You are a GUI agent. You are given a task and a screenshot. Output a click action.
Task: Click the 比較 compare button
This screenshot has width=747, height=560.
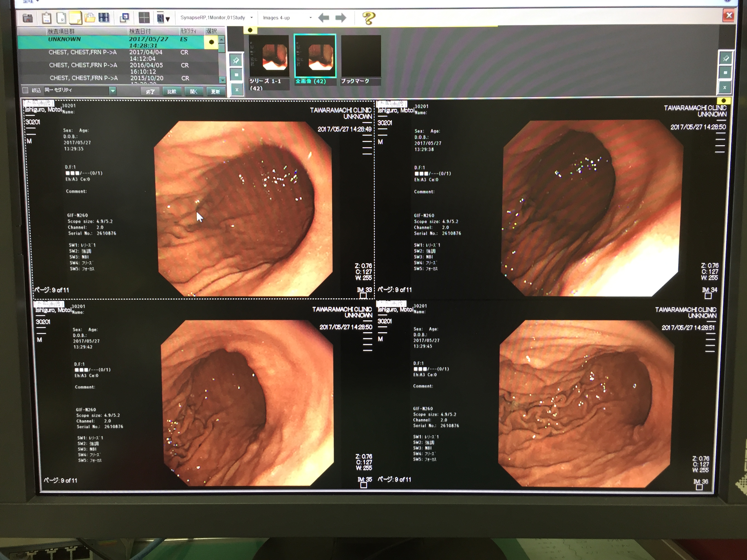tap(172, 92)
